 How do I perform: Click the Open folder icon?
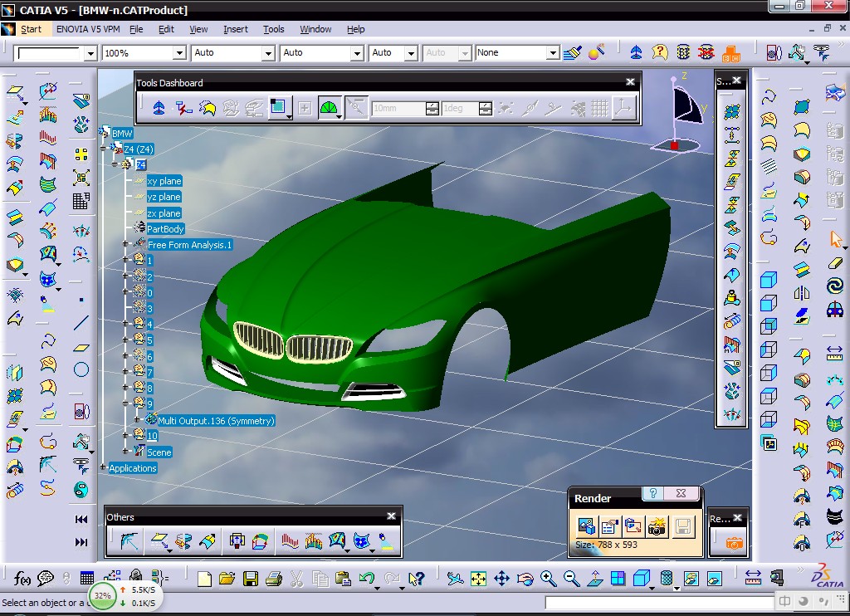pyautogui.click(x=227, y=579)
